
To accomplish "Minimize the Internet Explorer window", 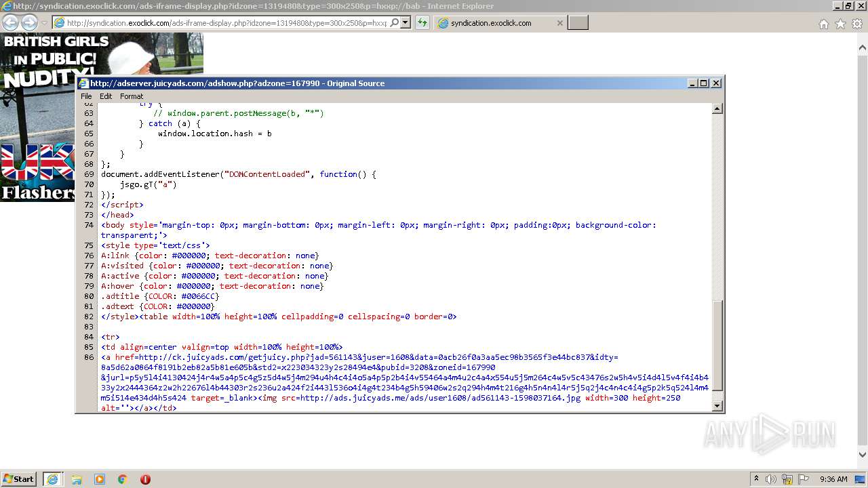I will [x=838, y=6].
